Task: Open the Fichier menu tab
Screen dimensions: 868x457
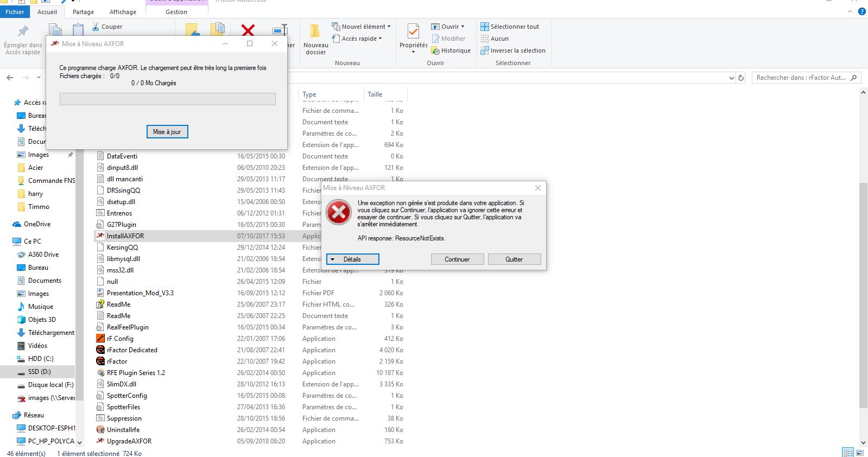Action: [x=15, y=12]
